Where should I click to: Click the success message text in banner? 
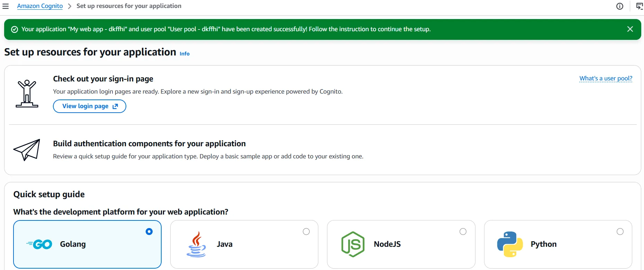coord(226,29)
